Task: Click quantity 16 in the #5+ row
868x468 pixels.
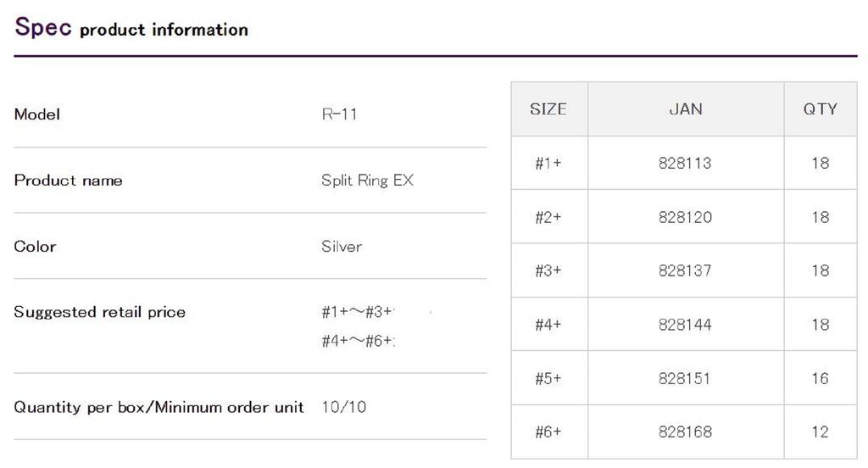Action: (820, 379)
